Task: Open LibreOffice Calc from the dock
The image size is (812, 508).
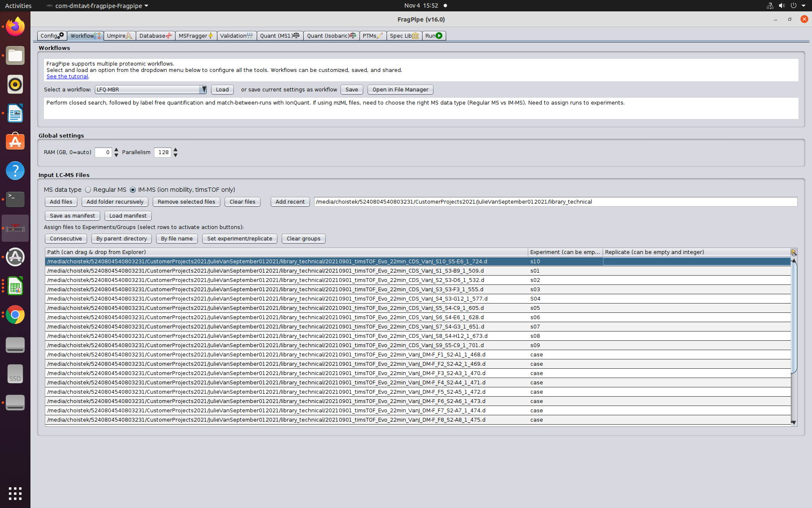Action: (x=15, y=286)
